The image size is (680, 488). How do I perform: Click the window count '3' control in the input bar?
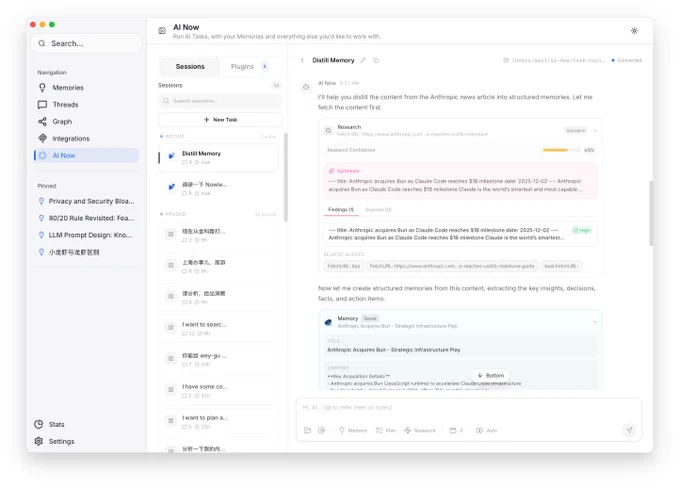(456, 430)
